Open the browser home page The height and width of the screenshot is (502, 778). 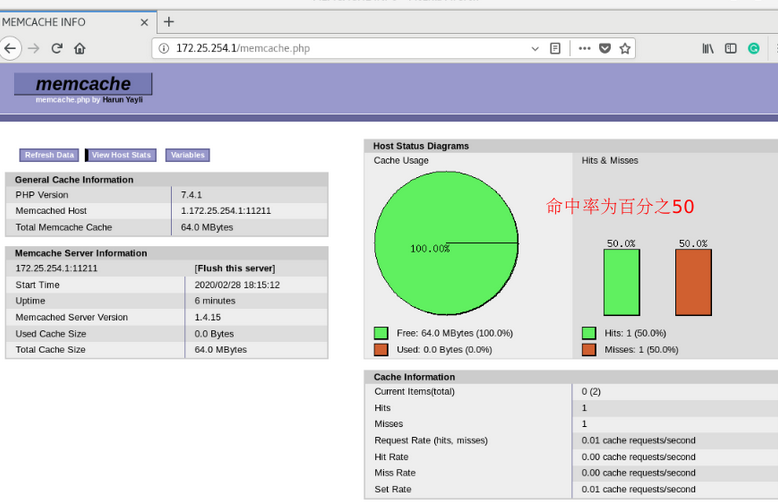(80, 49)
